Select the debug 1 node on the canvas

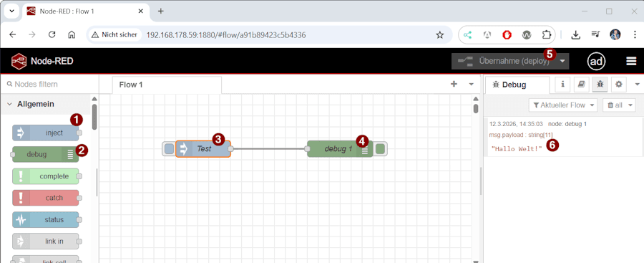coord(340,149)
